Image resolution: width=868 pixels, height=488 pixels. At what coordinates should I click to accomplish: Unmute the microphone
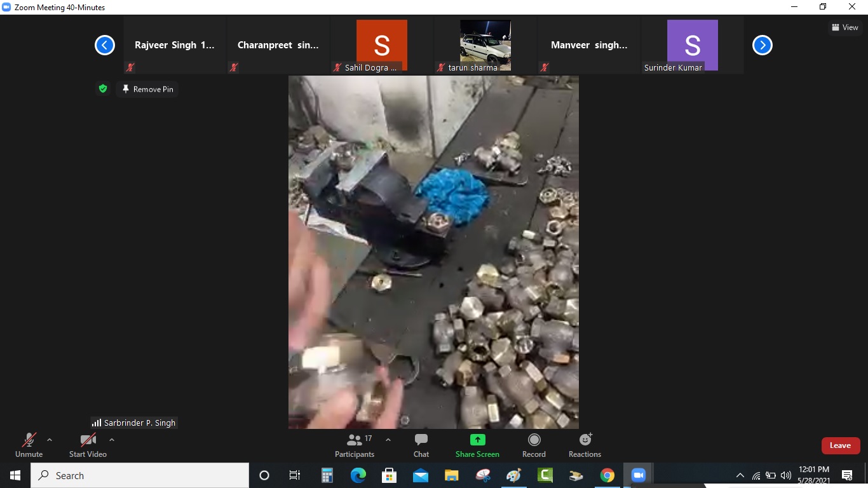click(29, 445)
